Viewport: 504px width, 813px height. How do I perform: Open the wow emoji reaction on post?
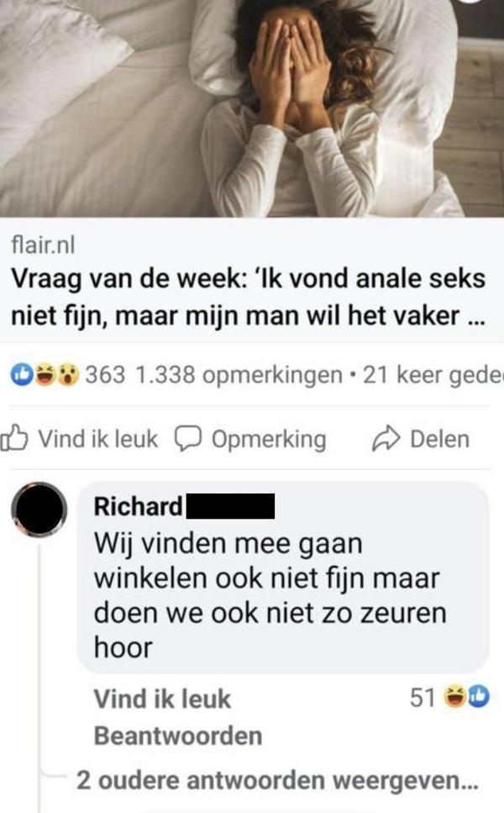point(68,374)
